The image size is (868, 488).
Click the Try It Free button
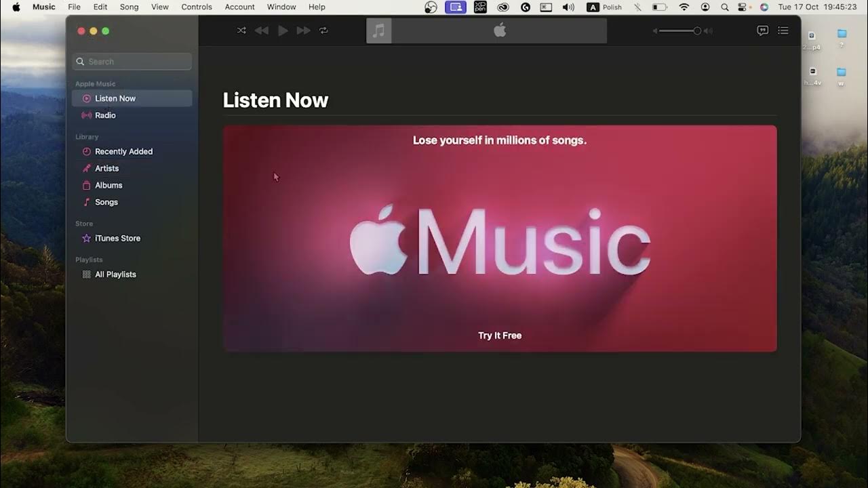[x=499, y=335]
